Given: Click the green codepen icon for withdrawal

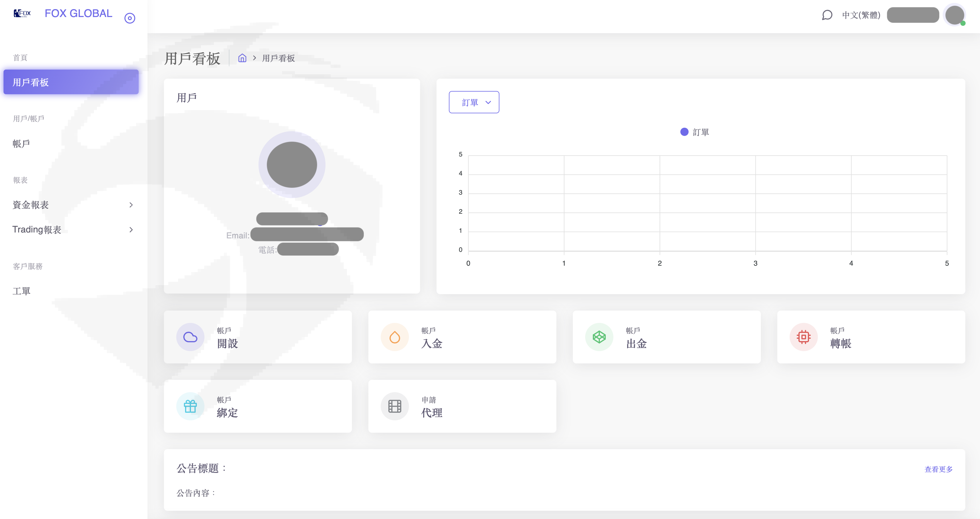Looking at the screenshot, I should pos(599,337).
